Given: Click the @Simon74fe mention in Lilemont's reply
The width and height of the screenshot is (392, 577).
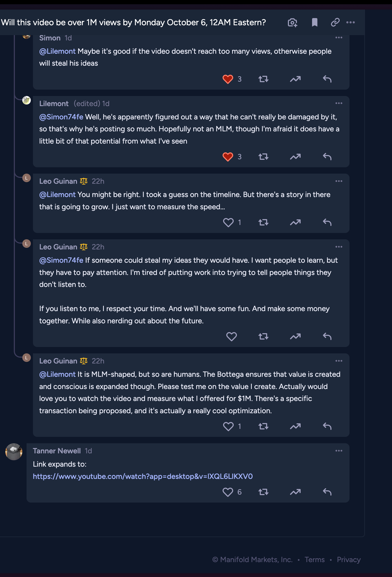Looking at the screenshot, I should 61,117.
